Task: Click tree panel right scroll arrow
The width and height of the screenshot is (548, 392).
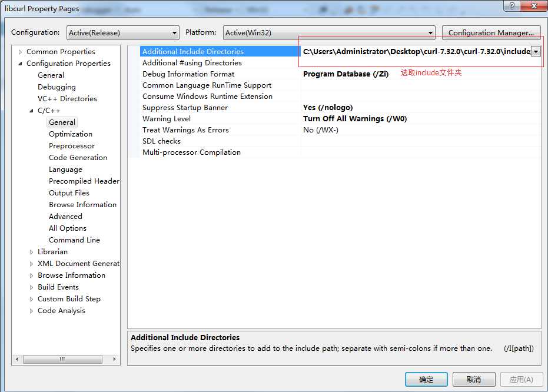Action: (x=114, y=359)
